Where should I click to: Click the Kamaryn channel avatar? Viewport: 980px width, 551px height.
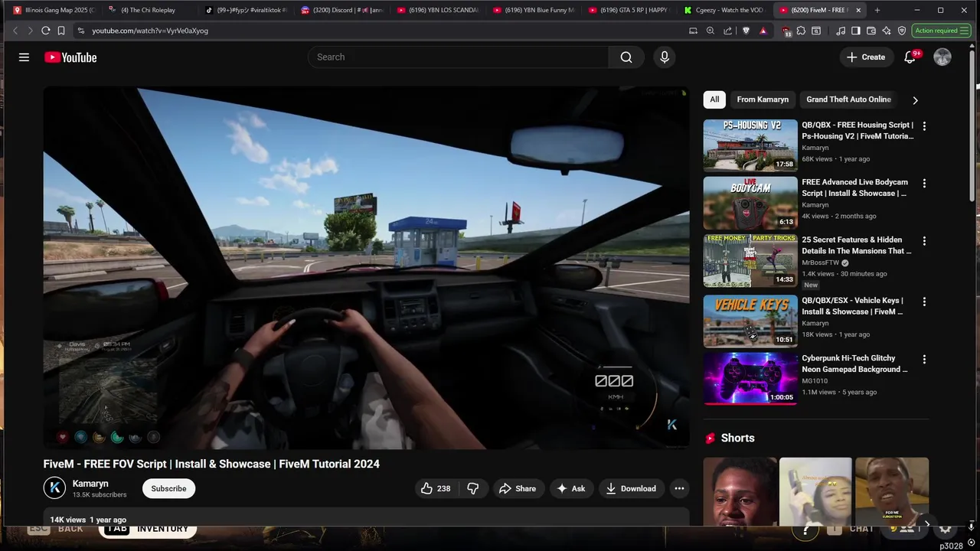[54, 488]
